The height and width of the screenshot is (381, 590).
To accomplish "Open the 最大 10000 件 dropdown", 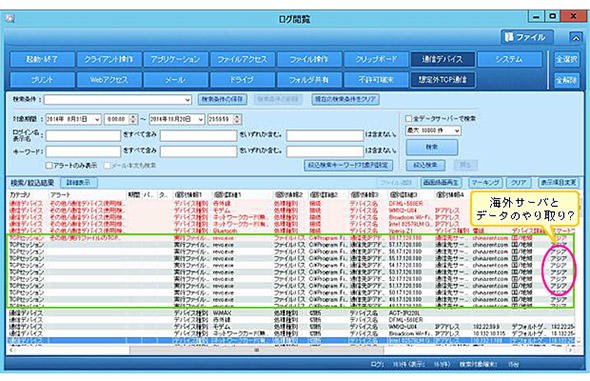I will pyautogui.click(x=433, y=131).
